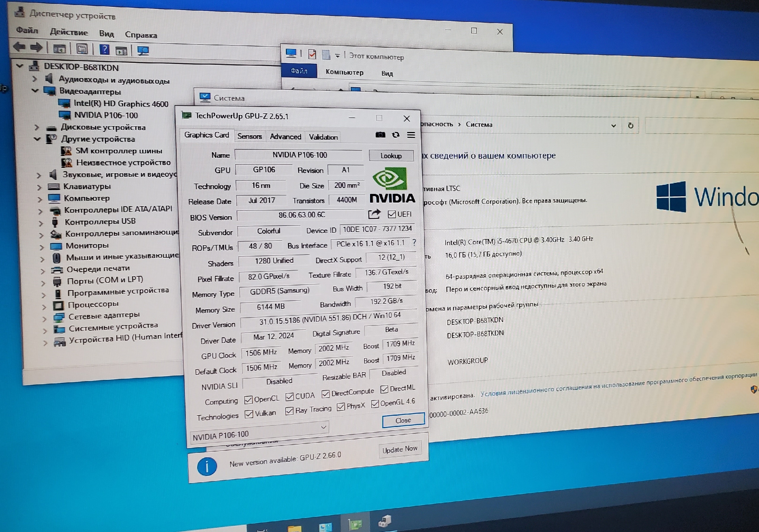Expand the Процессоры node

point(44,307)
